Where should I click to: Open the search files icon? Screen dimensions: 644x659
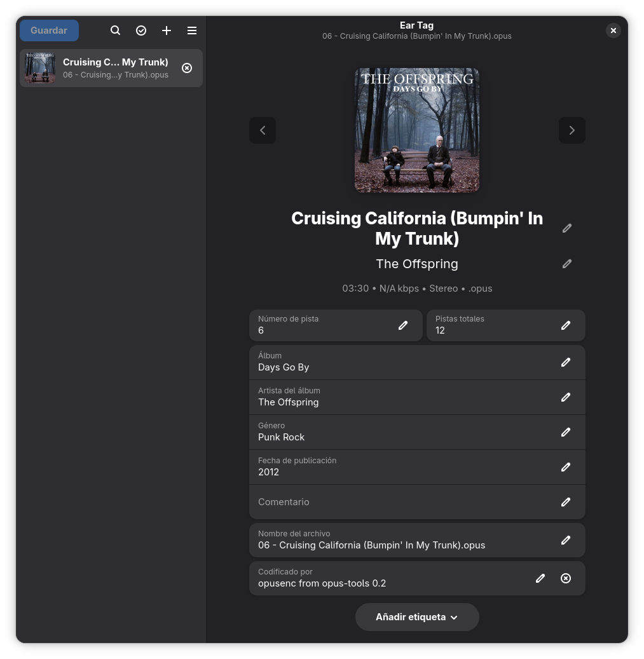(x=115, y=31)
